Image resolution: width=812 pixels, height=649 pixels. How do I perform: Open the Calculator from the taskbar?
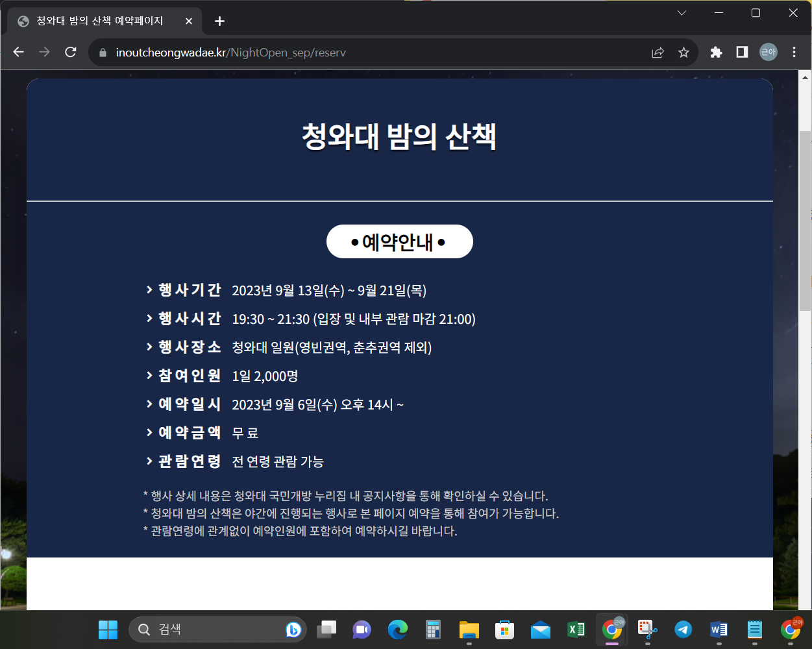tap(432, 629)
